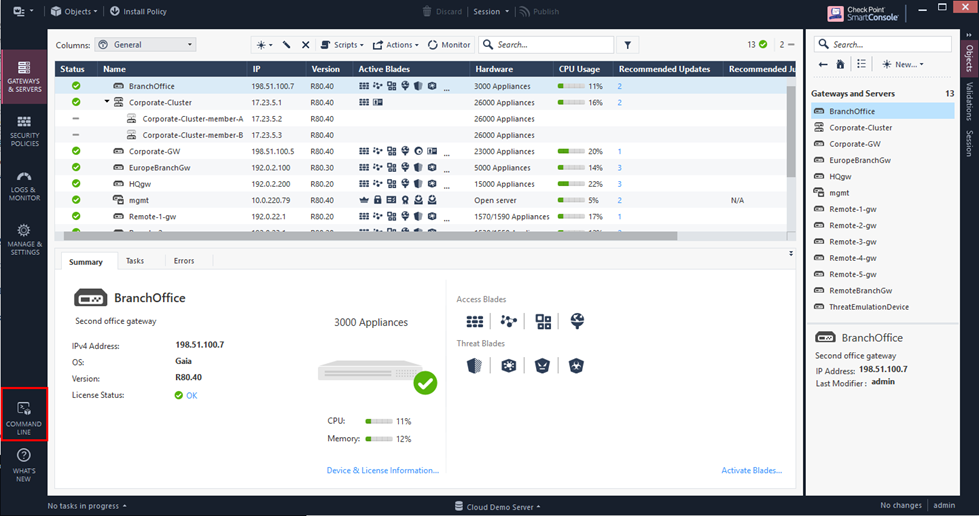Collapse the details pane arrow

click(791, 254)
